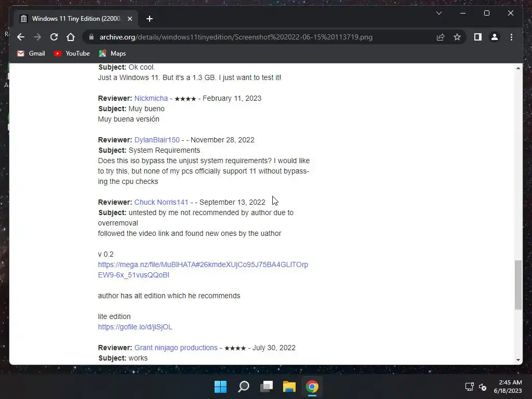The width and height of the screenshot is (532, 399).
Task: Open a new browser tab
Action: point(150,19)
